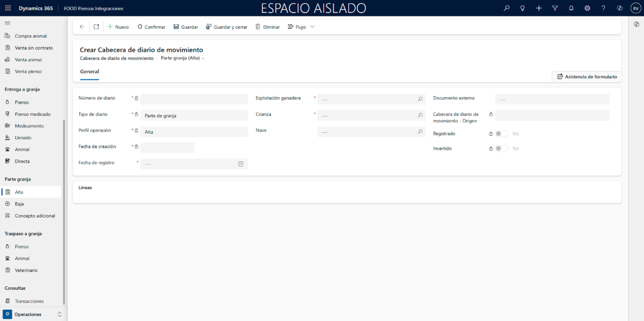Open form in new window icon
This screenshot has height=321, width=644.
96,27
